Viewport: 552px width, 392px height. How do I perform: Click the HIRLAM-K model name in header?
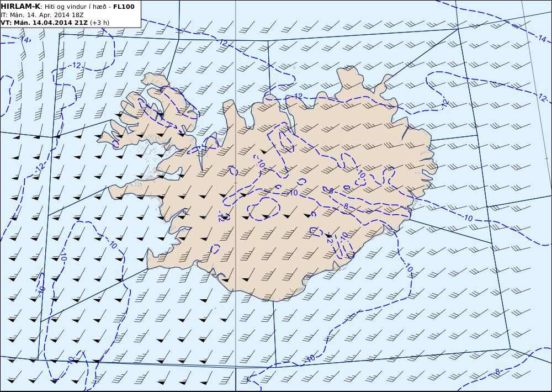tap(20, 7)
